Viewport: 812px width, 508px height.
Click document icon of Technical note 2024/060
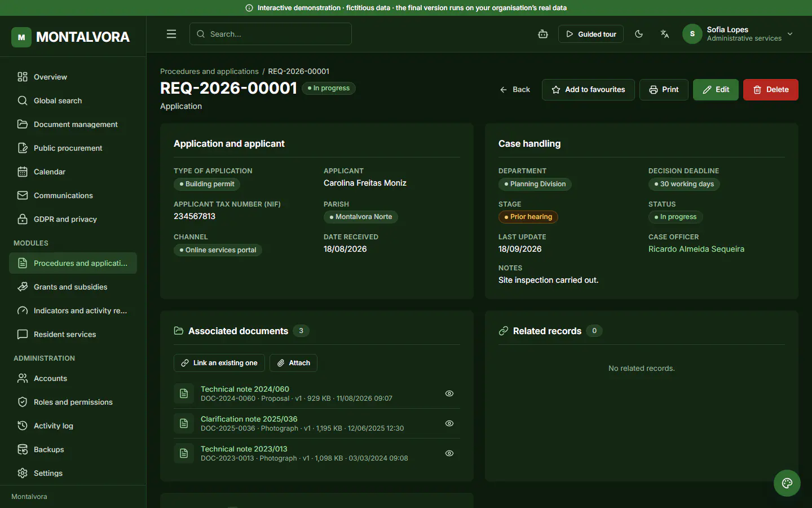click(184, 393)
